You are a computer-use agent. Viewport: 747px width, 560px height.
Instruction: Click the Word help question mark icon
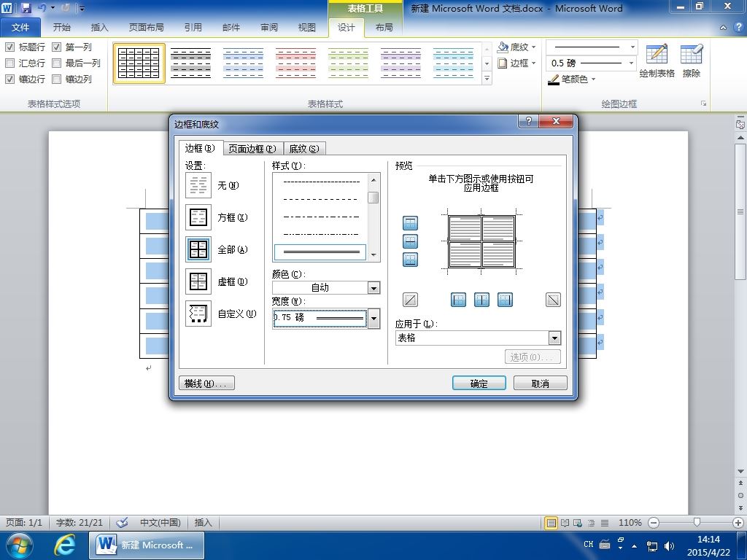tap(738, 27)
